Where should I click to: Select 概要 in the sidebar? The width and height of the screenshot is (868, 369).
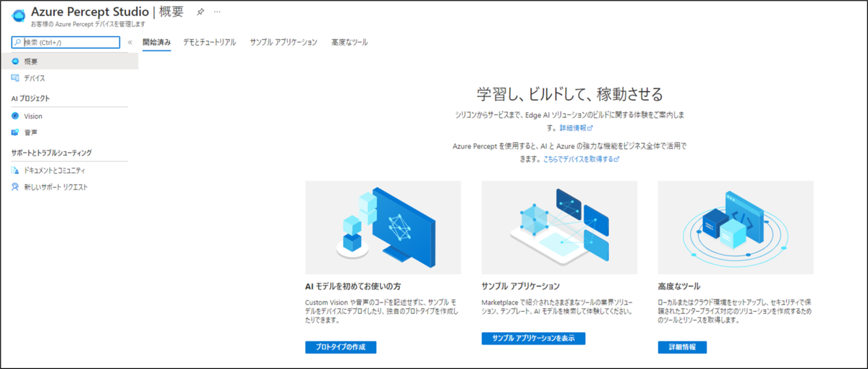[69, 61]
